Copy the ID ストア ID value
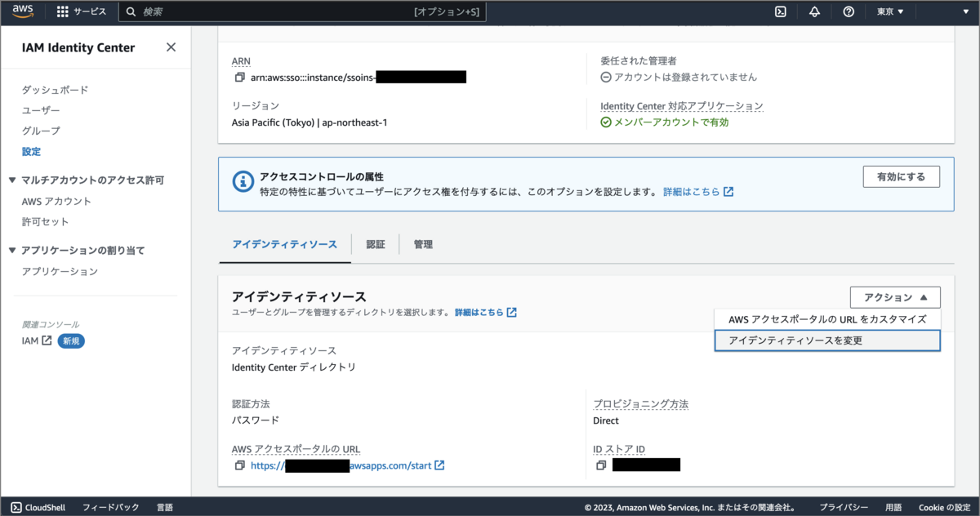The width and height of the screenshot is (980, 516). [600, 465]
